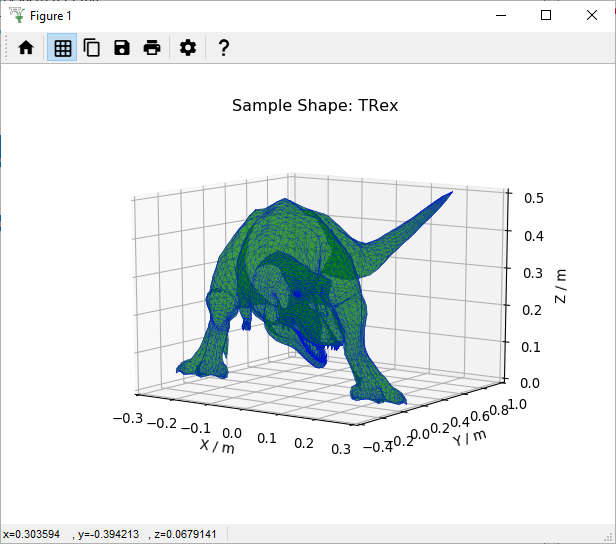The height and width of the screenshot is (544, 616).
Task: Open help with the question mark icon
Action: coord(223,47)
